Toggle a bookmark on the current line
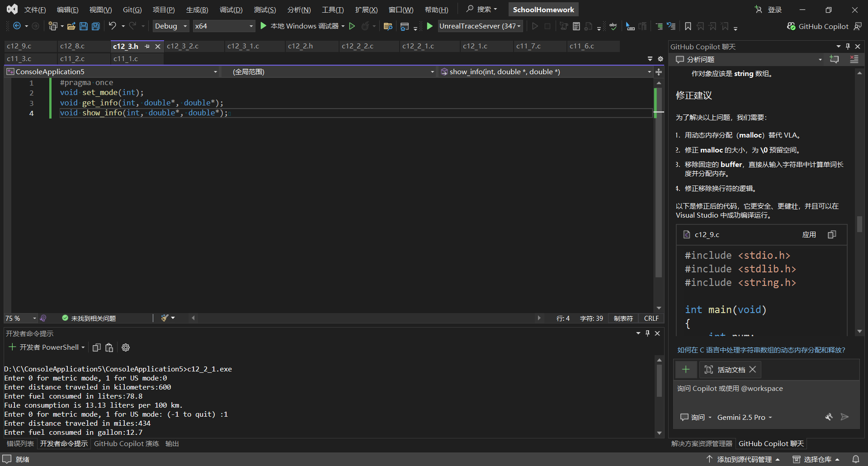This screenshot has width=868, height=466. coord(688,26)
